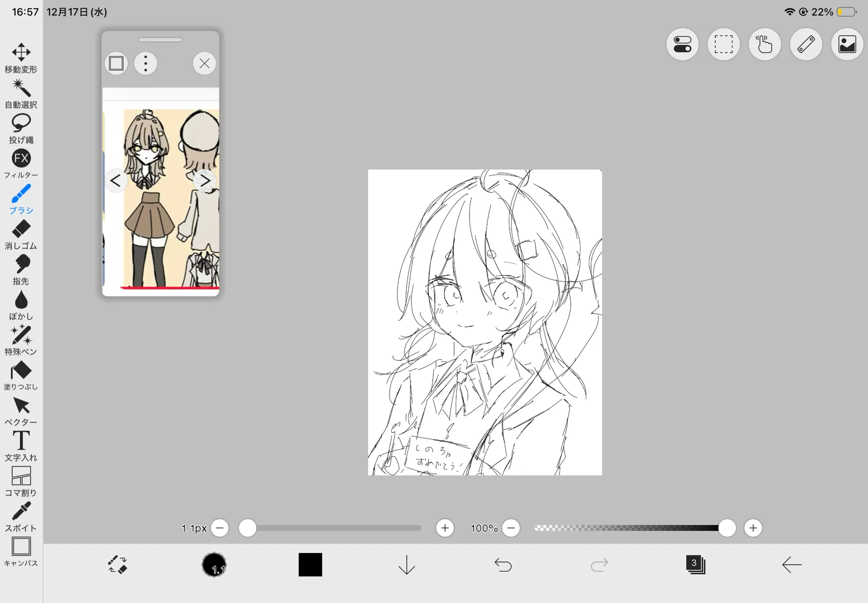
Task: Tap the back arrow to exit canvas
Action: coord(792,565)
